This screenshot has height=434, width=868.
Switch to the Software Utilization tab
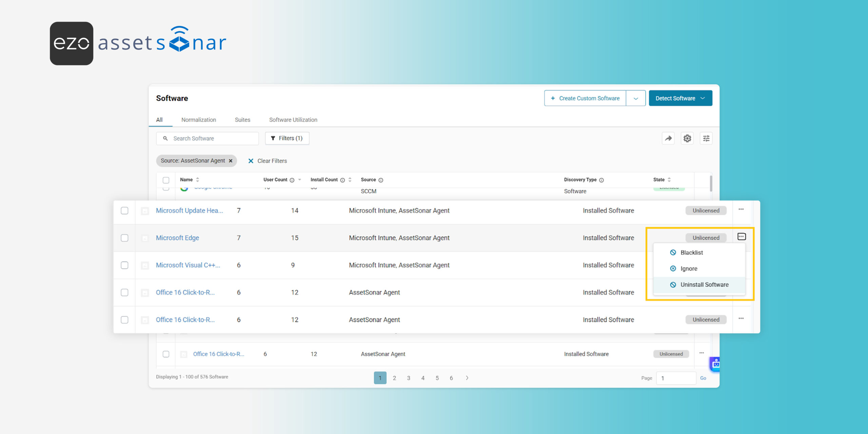[293, 120]
